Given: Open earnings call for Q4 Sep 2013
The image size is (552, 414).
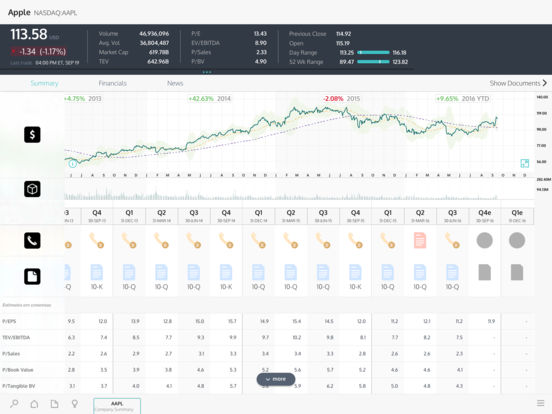Looking at the screenshot, I should coord(96,241).
